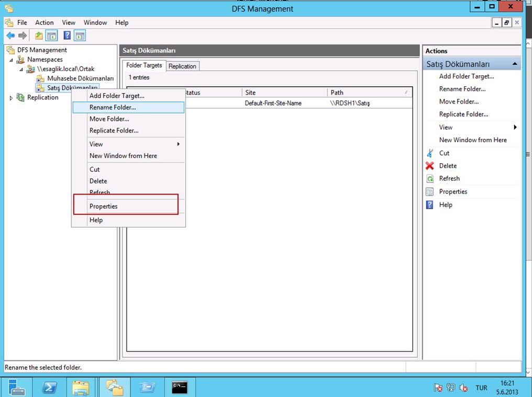The height and width of the screenshot is (397, 532).
Task: Open Server Manager from the taskbar
Action: pos(16,387)
